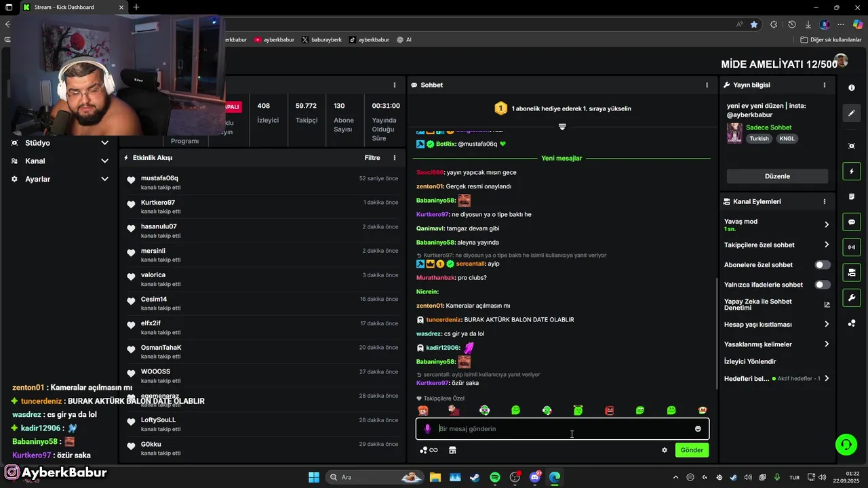Click the KNGL tag

[787, 139]
